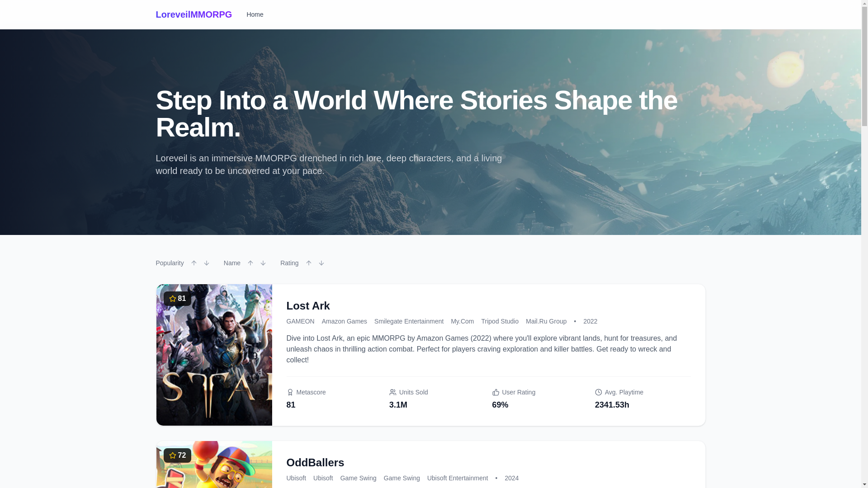Click the Lost Ark cover image
Screen dimensions: 868x488
tap(214, 355)
